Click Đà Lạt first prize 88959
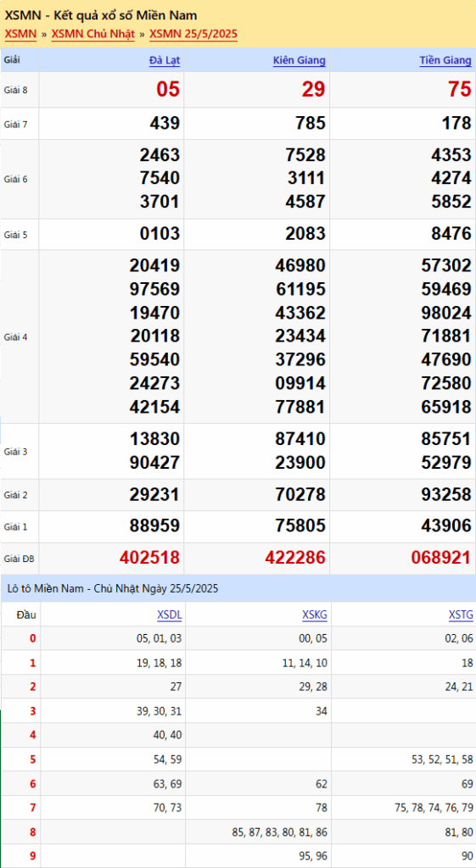Image resolution: width=476 pixels, height=868 pixels. click(x=154, y=526)
